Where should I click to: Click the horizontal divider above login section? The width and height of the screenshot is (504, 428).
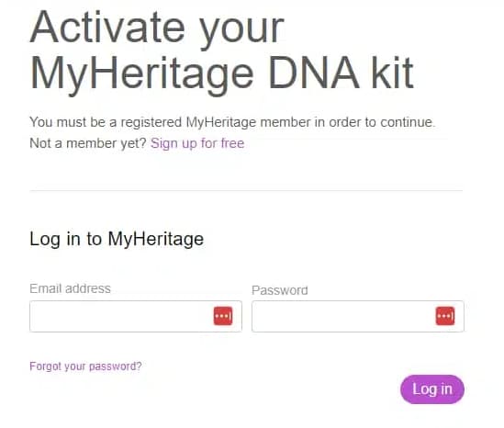point(246,191)
